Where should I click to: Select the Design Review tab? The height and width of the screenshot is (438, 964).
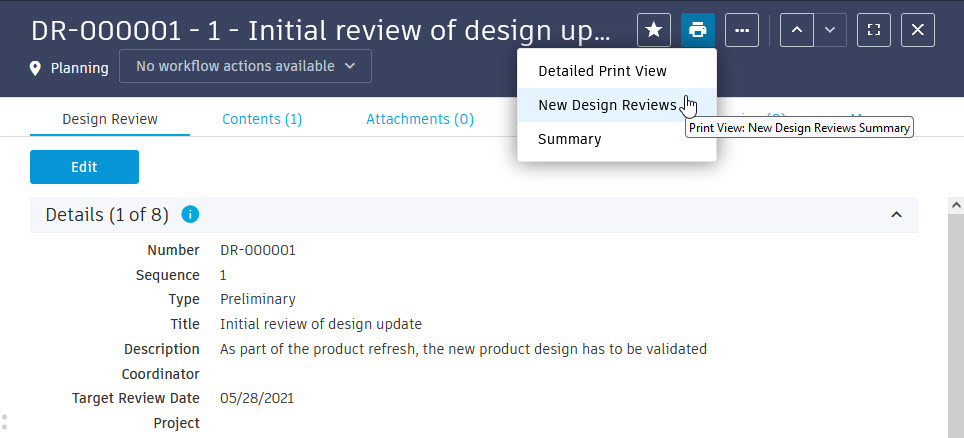[110, 119]
